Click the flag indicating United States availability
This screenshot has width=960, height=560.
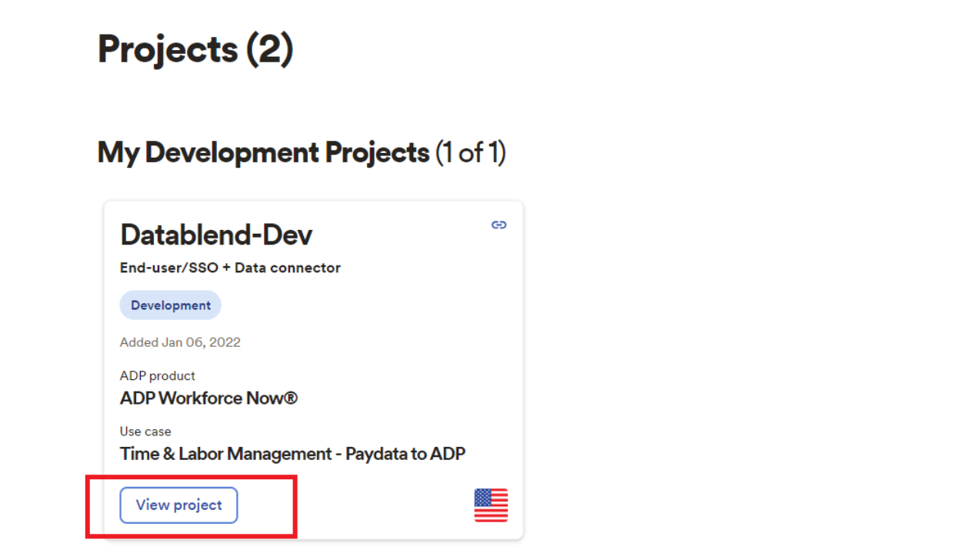[x=491, y=505]
